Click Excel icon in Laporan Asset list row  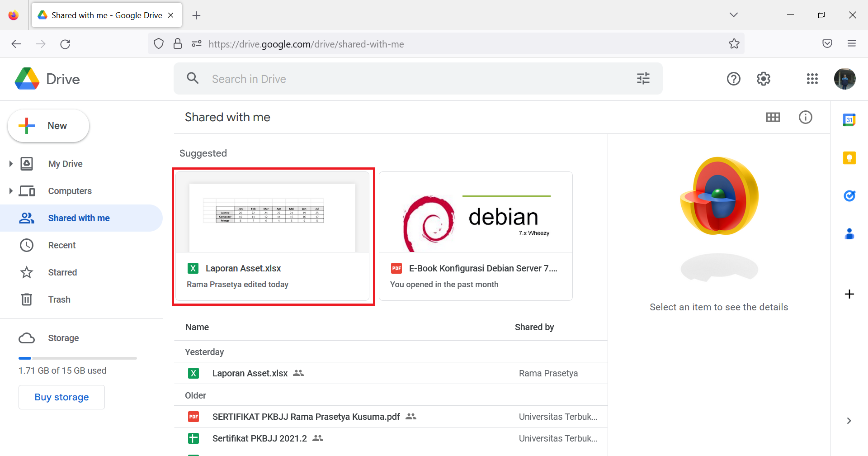(x=193, y=373)
